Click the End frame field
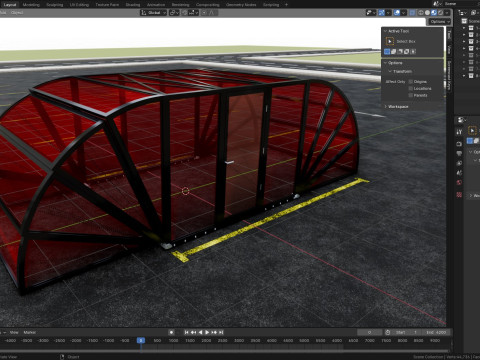The image size is (480, 360). (436, 332)
